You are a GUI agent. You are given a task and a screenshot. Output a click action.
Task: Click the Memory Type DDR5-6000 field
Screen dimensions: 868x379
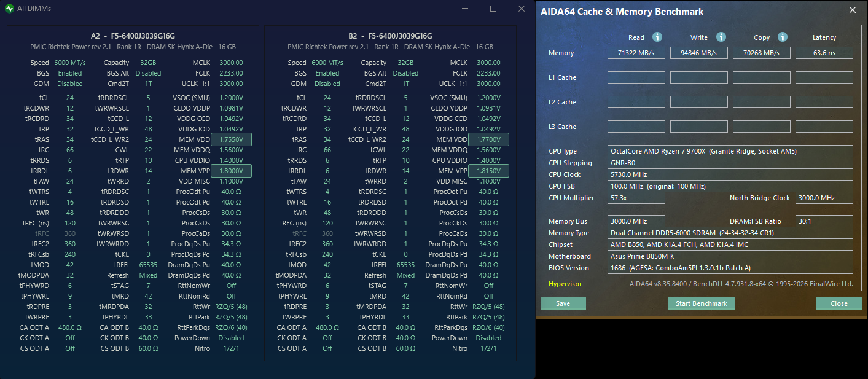coord(730,233)
